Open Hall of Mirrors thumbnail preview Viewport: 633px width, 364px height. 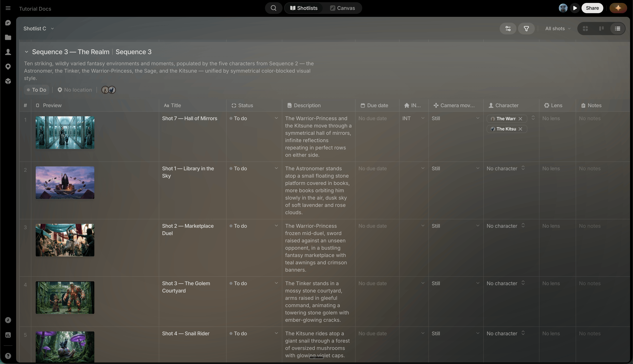(x=65, y=133)
